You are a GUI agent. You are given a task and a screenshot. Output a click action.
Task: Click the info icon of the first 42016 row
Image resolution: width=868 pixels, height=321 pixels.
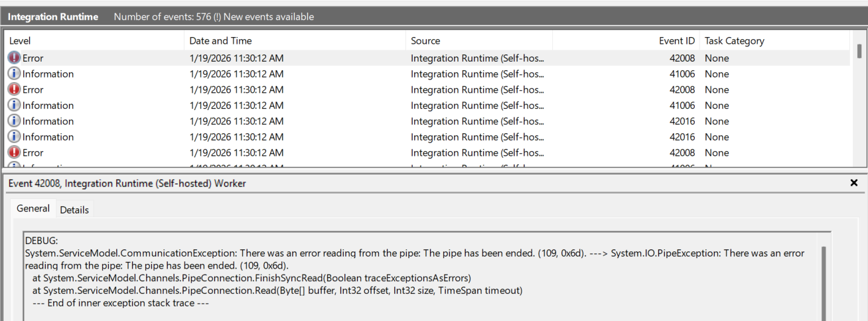(15, 121)
